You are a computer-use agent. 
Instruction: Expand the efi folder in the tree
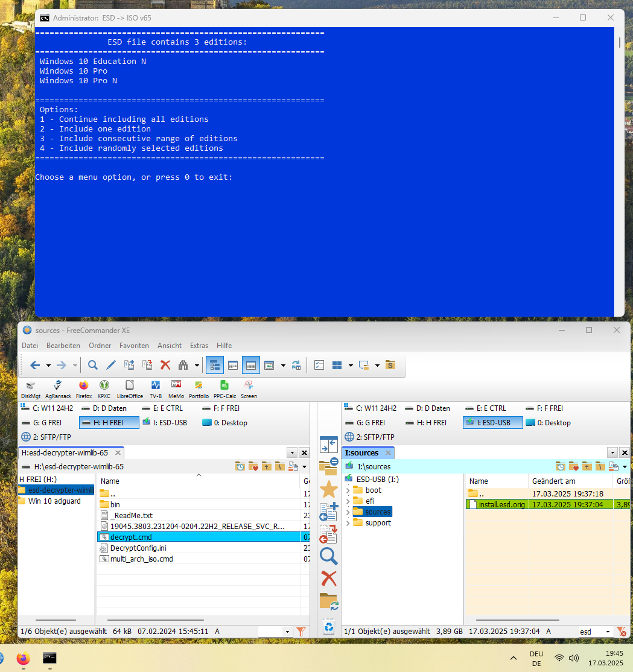click(348, 501)
